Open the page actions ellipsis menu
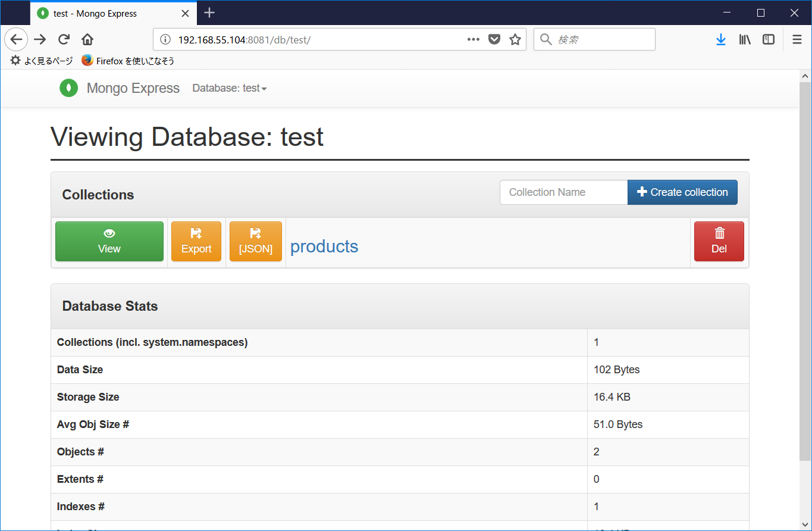This screenshot has width=812, height=531. (x=473, y=39)
